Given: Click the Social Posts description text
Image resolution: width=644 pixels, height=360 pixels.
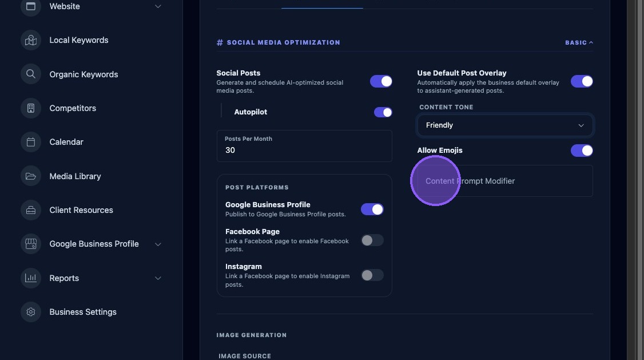Looking at the screenshot, I should (x=280, y=86).
